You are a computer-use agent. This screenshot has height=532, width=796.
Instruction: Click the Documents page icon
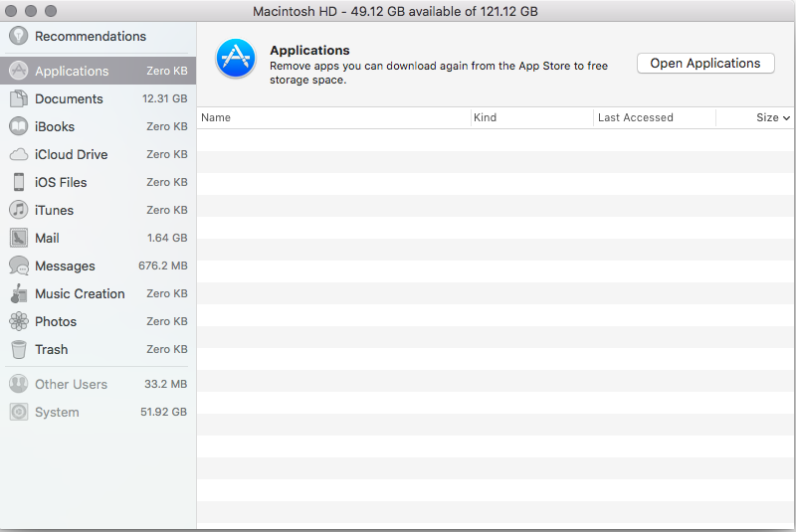[18, 98]
